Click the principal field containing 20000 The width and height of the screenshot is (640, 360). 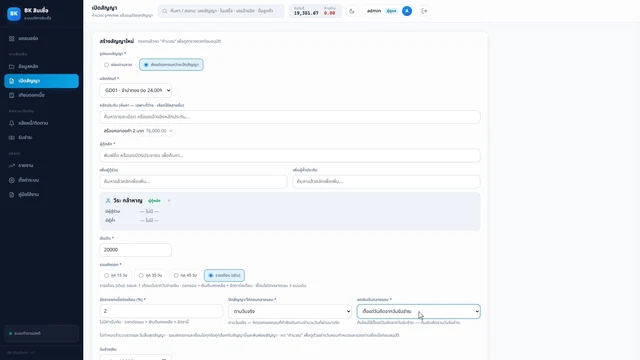(x=136, y=250)
